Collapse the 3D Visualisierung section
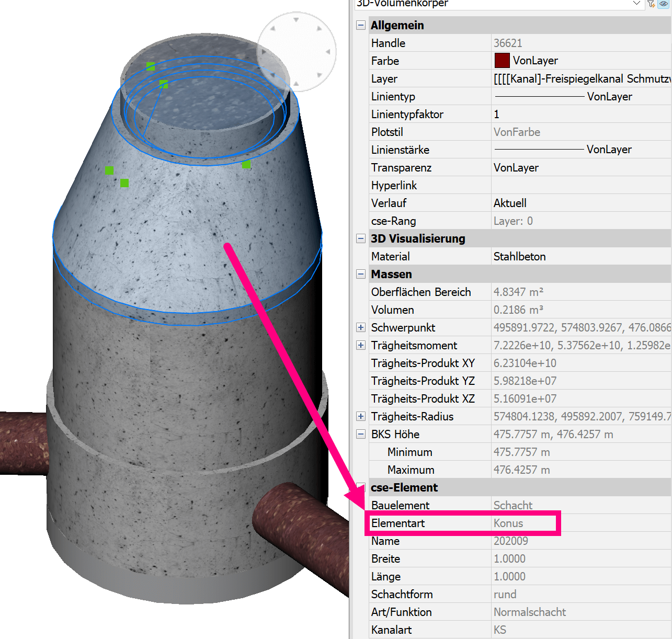This screenshot has width=672, height=639. pos(361,238)
